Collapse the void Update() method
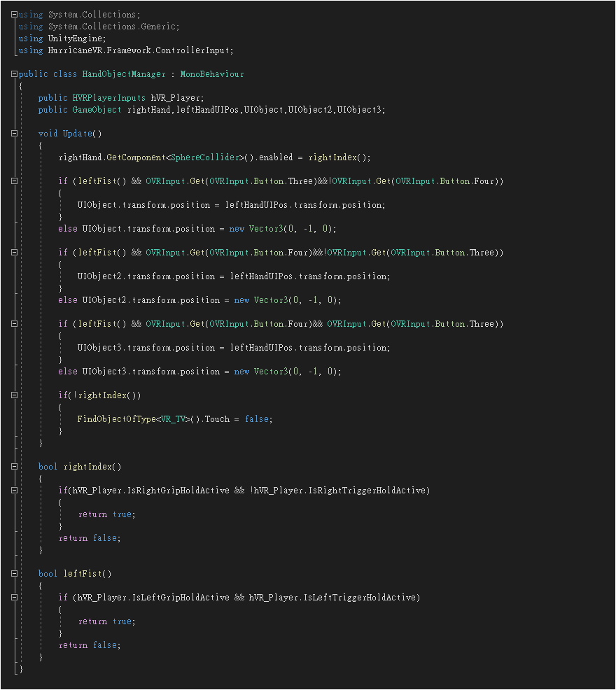The width and height of the screenshot is (616, 690). point(14,134)
